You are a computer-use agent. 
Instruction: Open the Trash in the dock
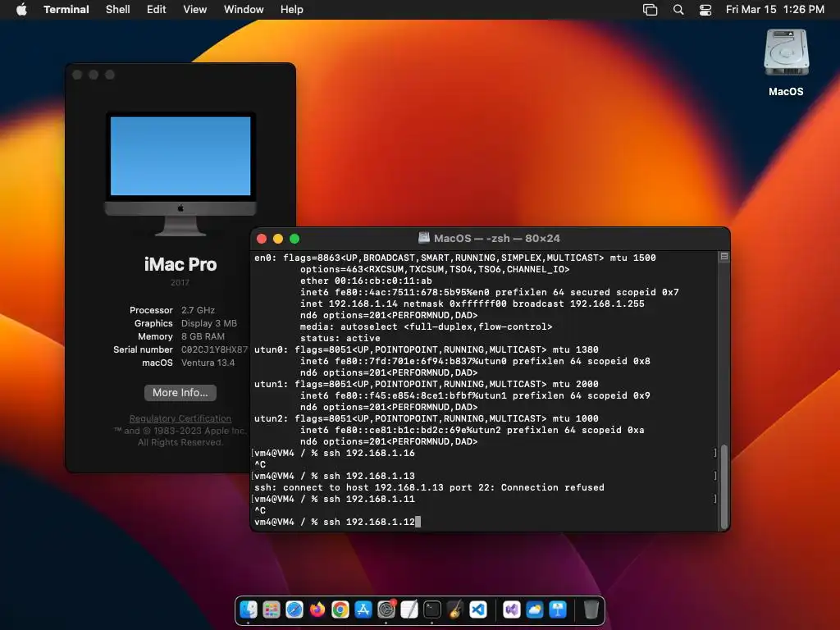coord(591,609)
